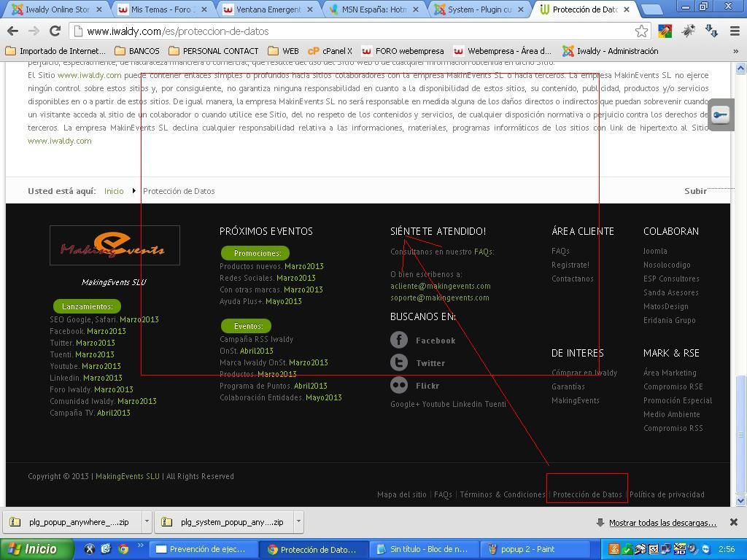Screen dimensions: 747x560
Task: Open cPanel X bookmark
Action: point(330,51)
